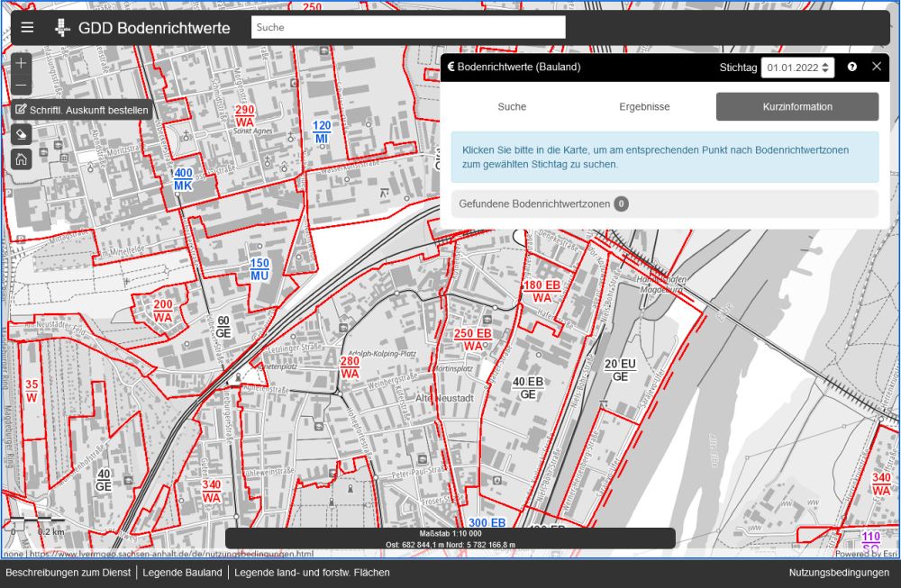
Task: Open help for the Bodenrichtwerte panel
Action: coord(852,67)
